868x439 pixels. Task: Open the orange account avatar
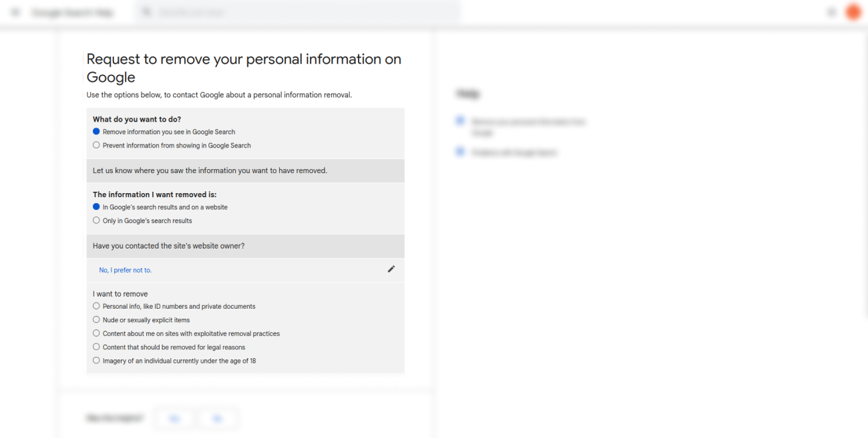(x=853, y=12)
